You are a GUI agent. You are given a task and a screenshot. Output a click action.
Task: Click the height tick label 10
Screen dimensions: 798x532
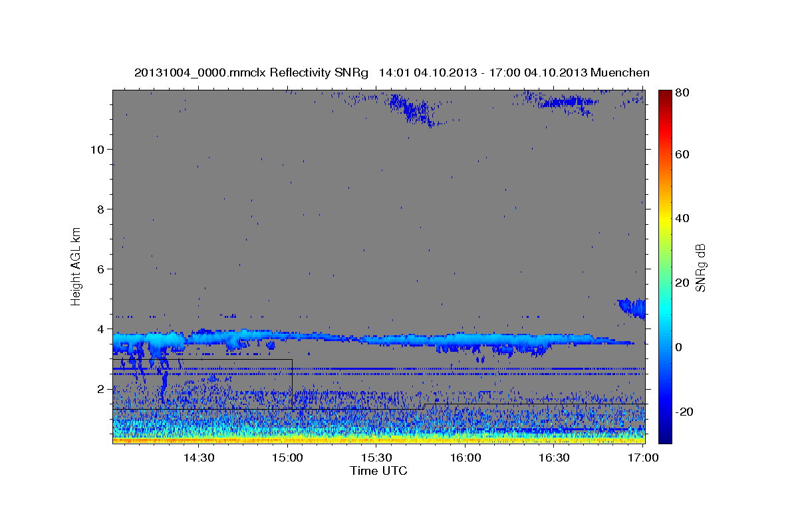coord(96,149)
